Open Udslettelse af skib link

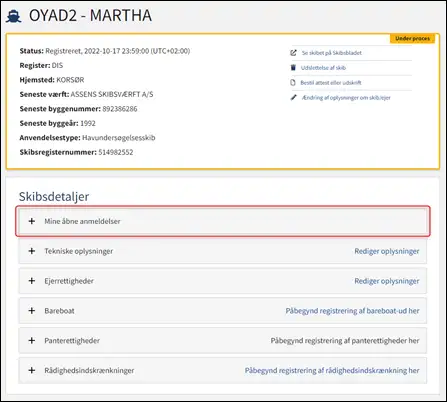point(323,68)
